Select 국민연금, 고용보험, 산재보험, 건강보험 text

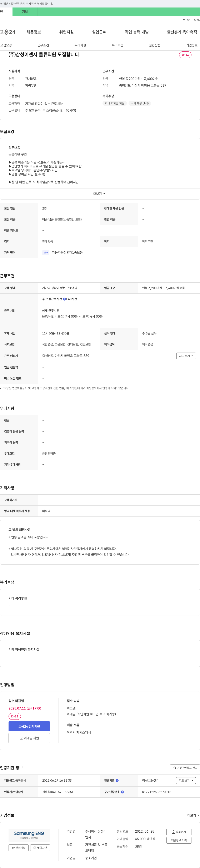[66, 344]
